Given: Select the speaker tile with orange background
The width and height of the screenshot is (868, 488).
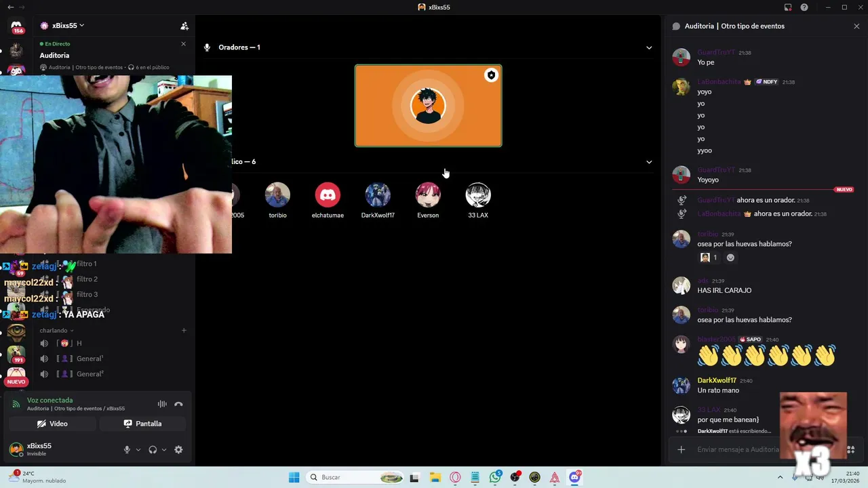Looking at the screenshot, I should [429, 106].
